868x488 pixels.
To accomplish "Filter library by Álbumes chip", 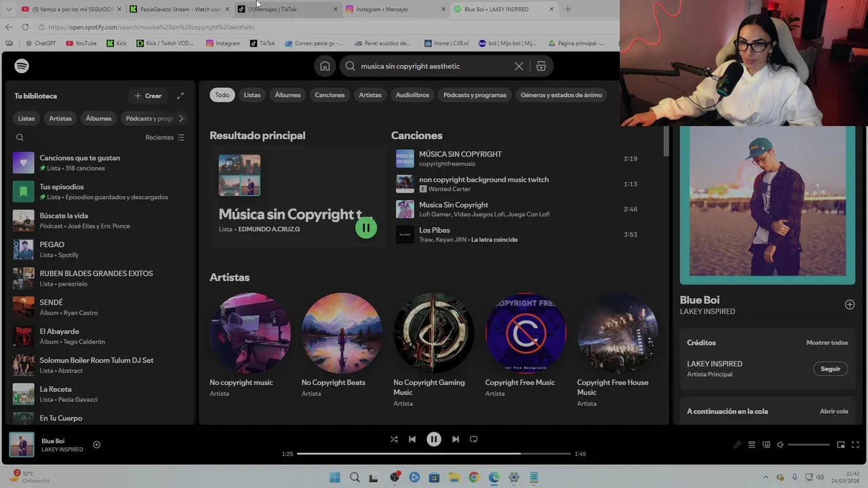I will point(98,119).
